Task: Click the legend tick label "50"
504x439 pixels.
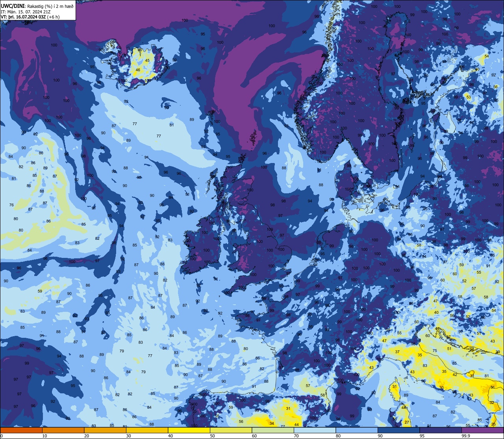Action: point(212,436)
